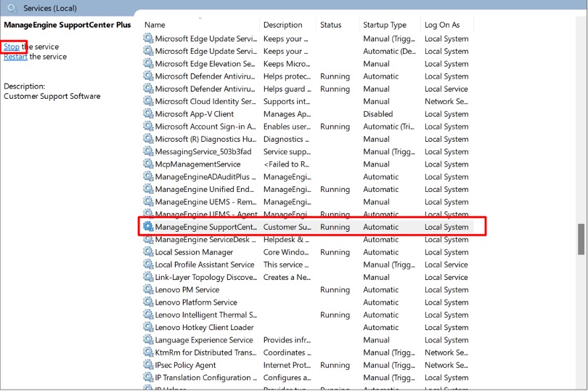The height and width of the screenshot is (391, 588).
Task: Select the Microsoft Edge Elevation Se... service
Action: click(x=205, y=63)
